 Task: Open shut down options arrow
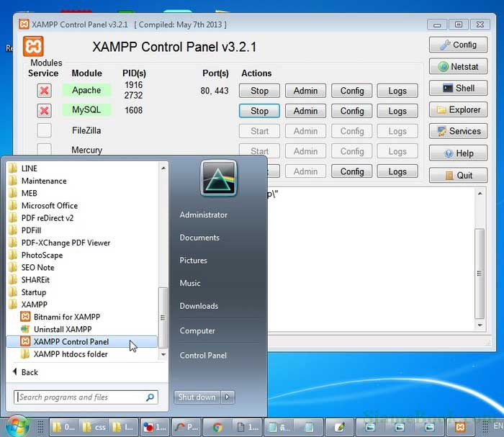click(228, 397)
